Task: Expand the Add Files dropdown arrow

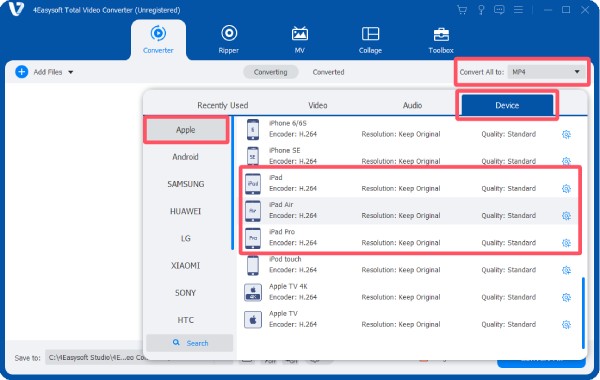Action: click(71, 72)
